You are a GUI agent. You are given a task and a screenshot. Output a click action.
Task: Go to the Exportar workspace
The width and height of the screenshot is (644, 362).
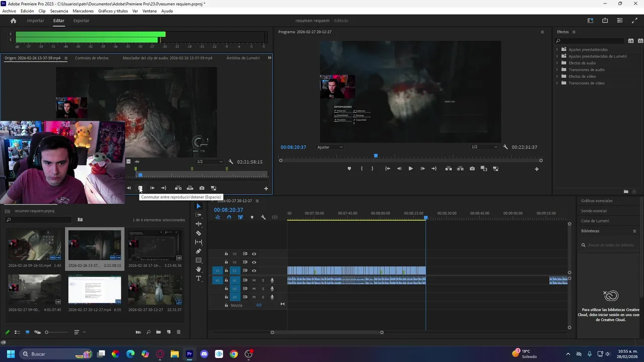click(x=81, y=21)
